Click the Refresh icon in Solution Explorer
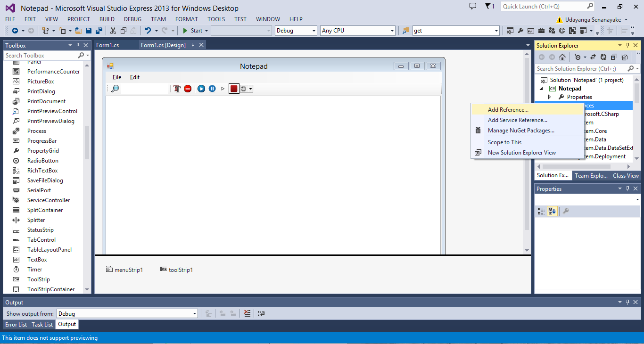Image resolution: width=644 pixels, height=344 pixels. pyautogui.click(x=603, y=57)
